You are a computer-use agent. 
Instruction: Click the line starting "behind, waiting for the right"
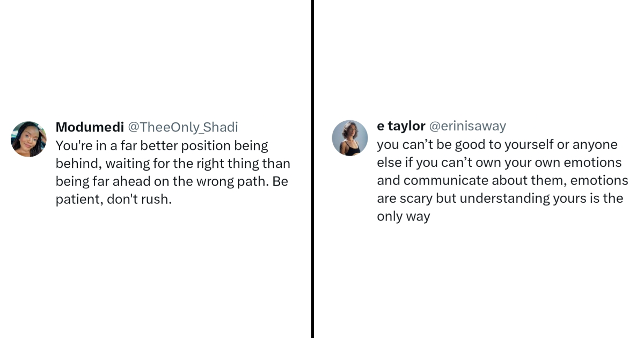(x=172, y=164)
